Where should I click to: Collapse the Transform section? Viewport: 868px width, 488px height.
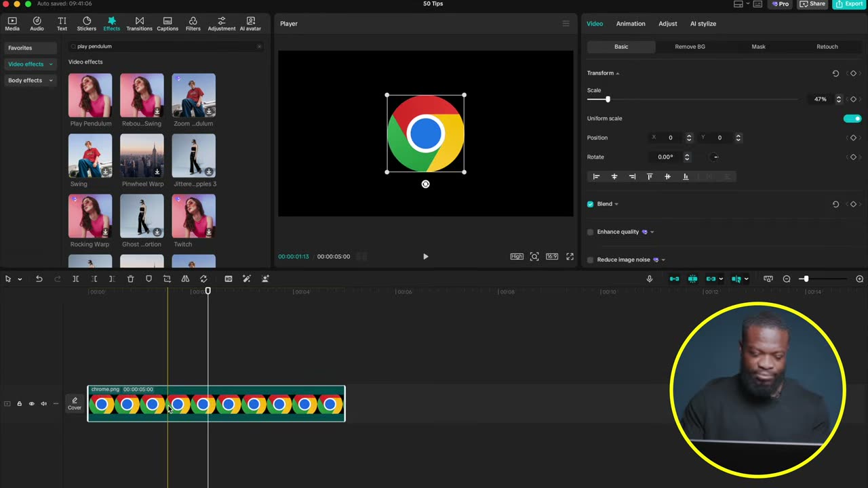617,73
